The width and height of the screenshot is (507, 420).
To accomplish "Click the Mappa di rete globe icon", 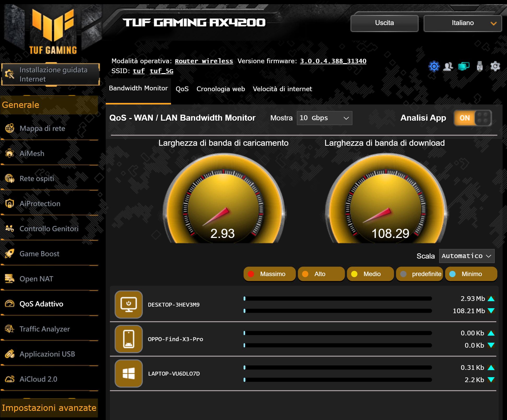I will pyautogui.click(x=10, y=128).
